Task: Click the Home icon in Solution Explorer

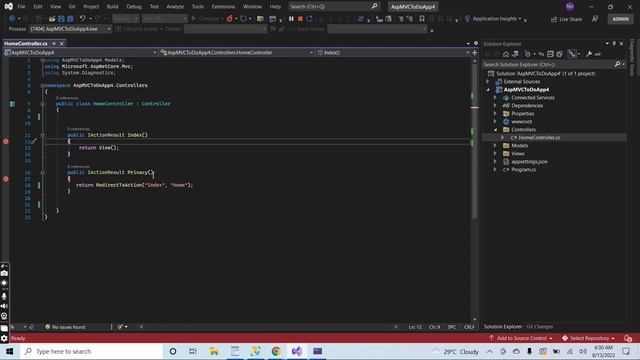Action: tap(506, 54)
